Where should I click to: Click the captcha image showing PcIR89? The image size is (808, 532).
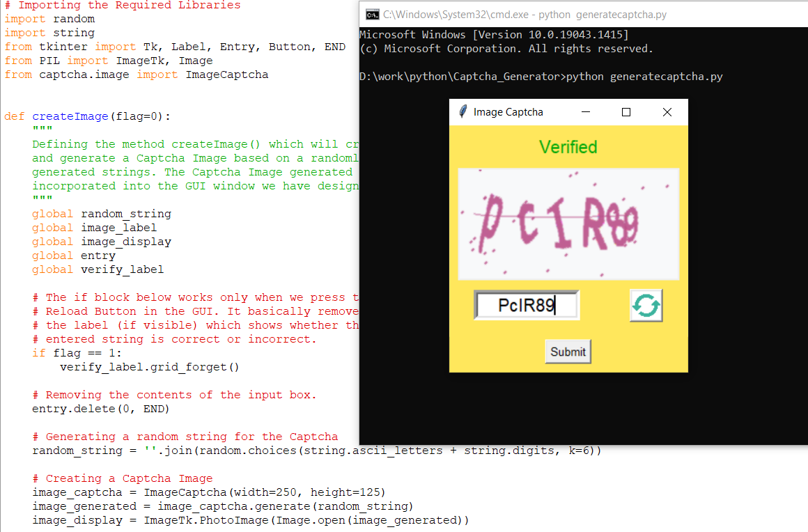[568, 224]
